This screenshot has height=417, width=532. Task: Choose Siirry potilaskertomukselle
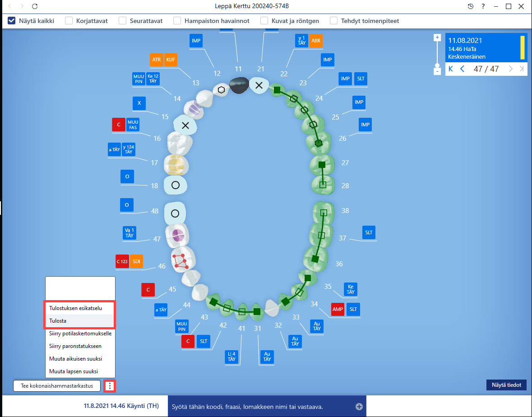click(80, 334)
